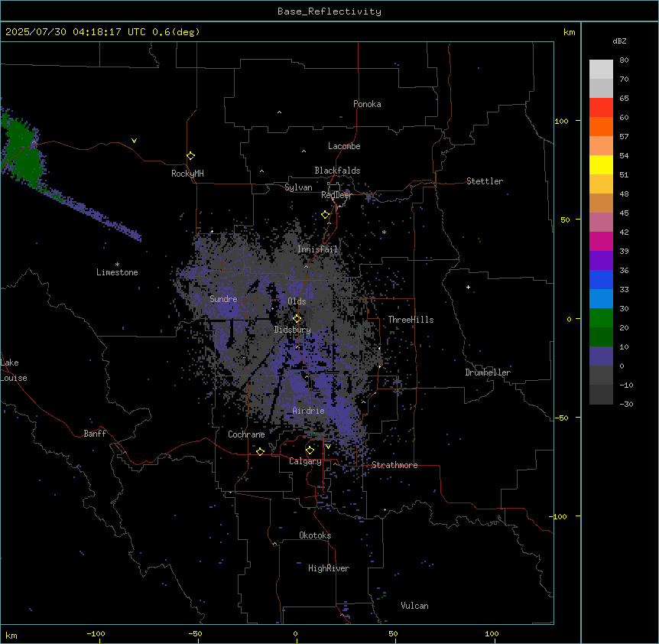Screen dimensions: 659x644
Task: Select the light blue 30-33 dBZ swatch
Action: (601, 299)
